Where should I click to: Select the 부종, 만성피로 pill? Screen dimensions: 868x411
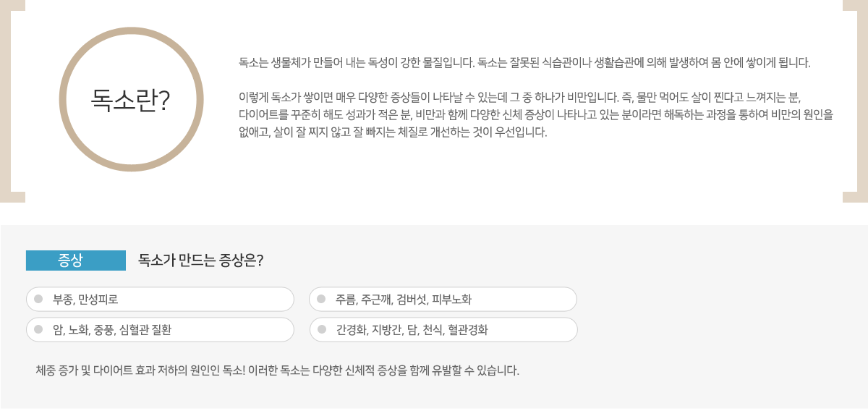pos(160,299)
